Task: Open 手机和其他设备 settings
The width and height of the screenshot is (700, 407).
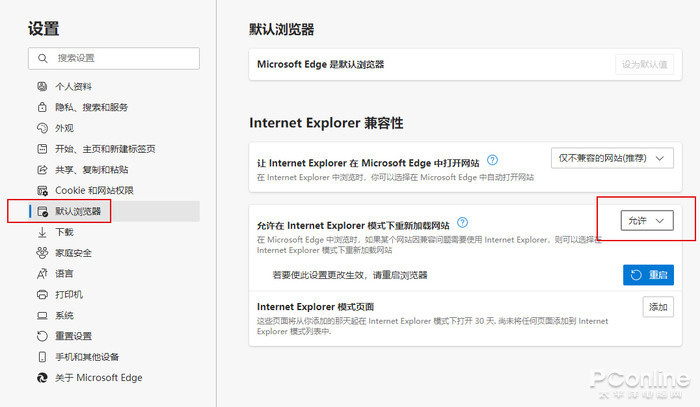Action: 87,357
